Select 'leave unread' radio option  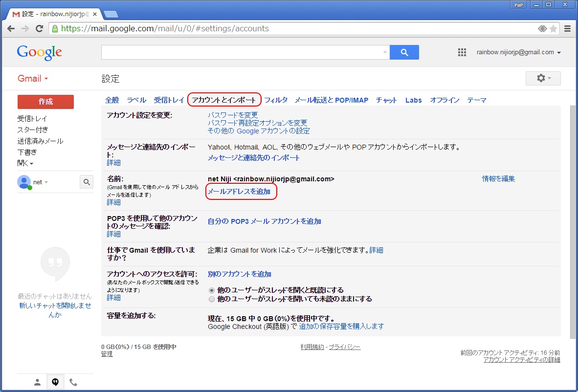(212, 299)
